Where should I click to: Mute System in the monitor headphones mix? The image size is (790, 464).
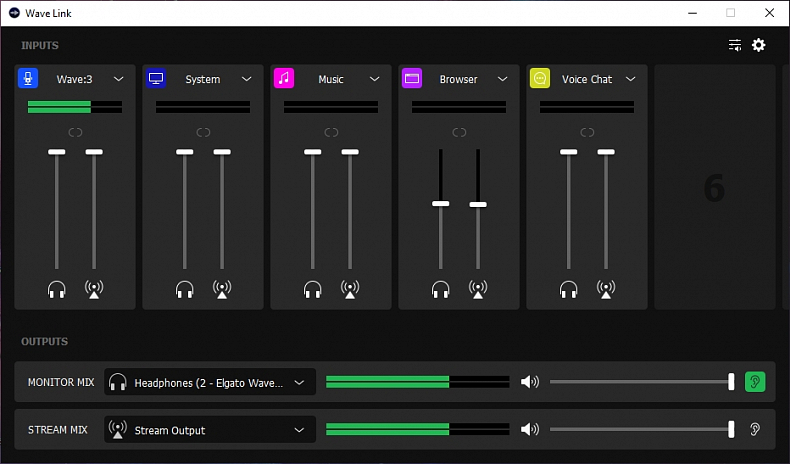click(x=184, y=289)
